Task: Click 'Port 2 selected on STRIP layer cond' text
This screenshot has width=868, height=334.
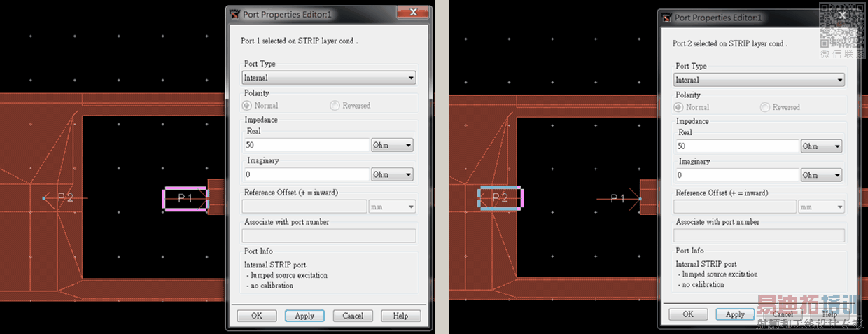Action: (x=730, y=43)
